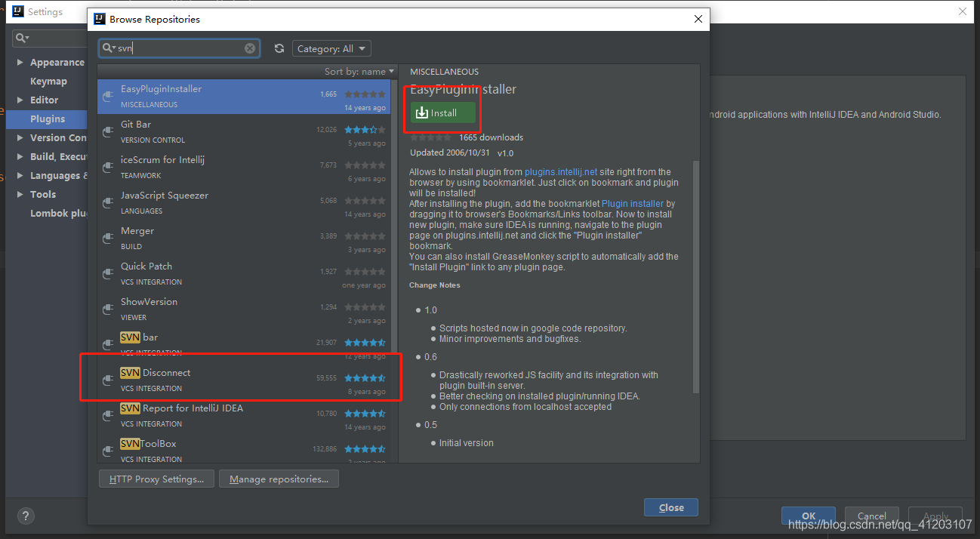Open Lombok plugin settings entry
980x539 pixels.
pos(59,214)
